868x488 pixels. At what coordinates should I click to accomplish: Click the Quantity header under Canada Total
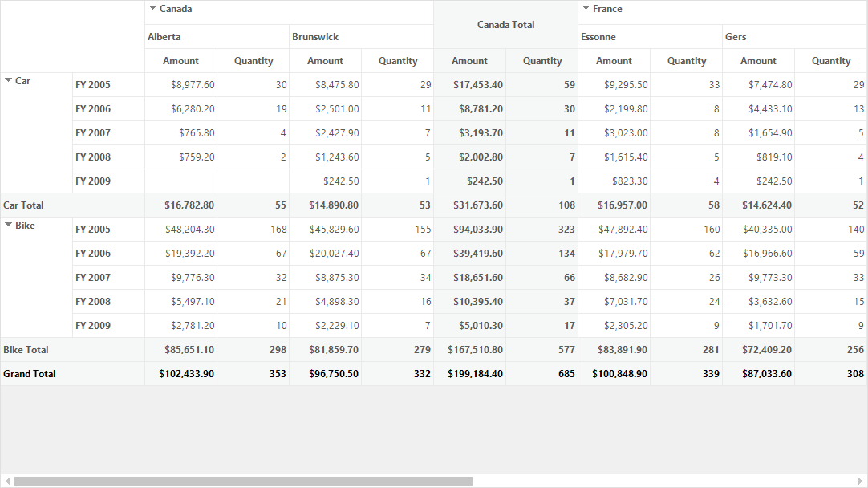[x=542, y=61]
